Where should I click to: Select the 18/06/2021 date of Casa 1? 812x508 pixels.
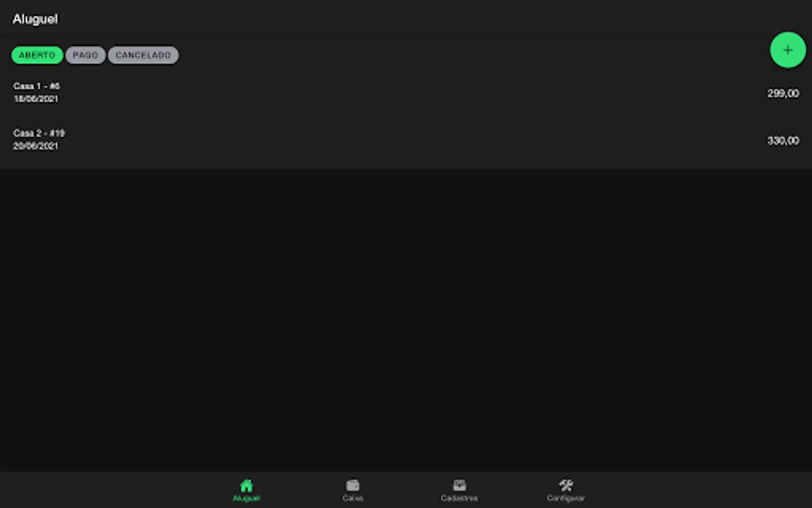pyautogui.click(x=36, y=99)
